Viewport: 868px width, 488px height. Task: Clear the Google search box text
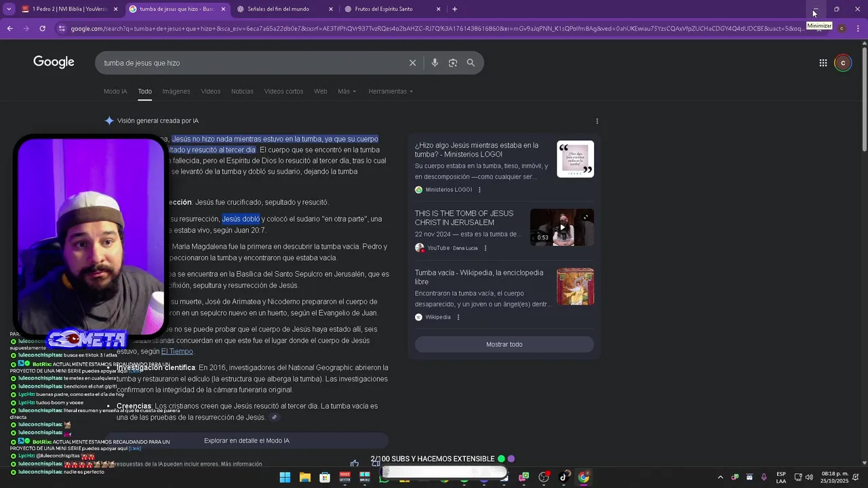tap(412, 63)
